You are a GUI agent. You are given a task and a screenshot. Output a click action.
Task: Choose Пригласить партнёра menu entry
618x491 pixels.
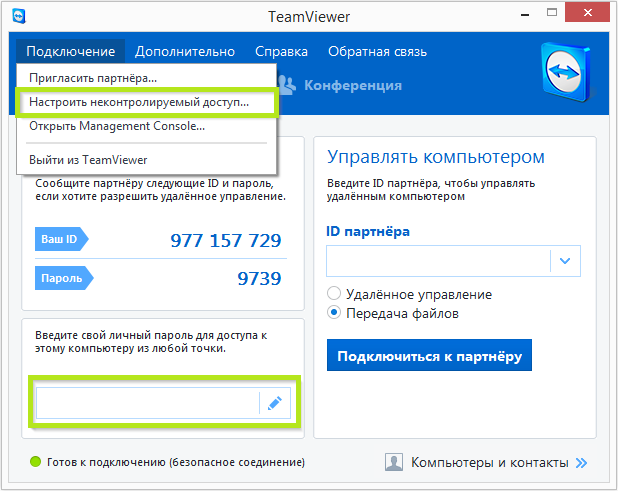tap(146, 78)
